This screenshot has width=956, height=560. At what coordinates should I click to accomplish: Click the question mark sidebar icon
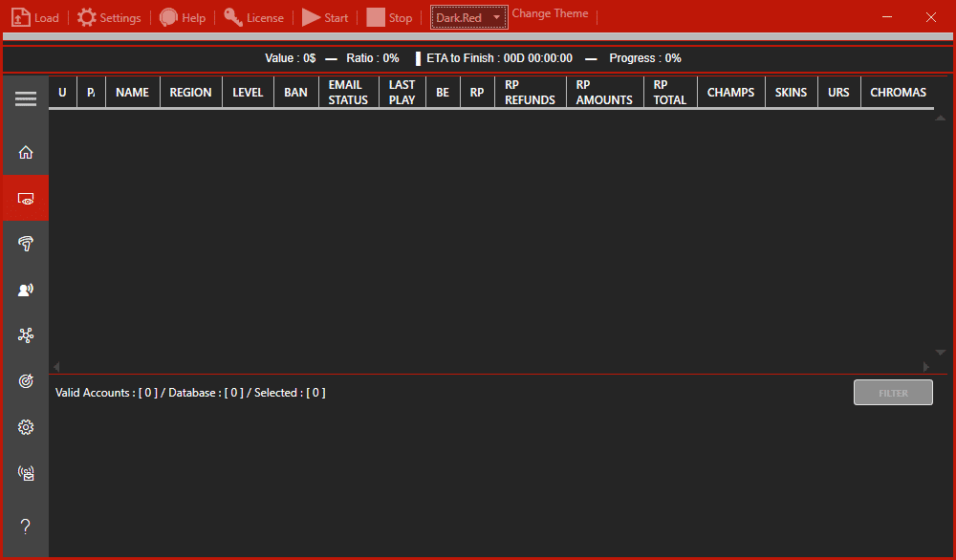point(26,527)
